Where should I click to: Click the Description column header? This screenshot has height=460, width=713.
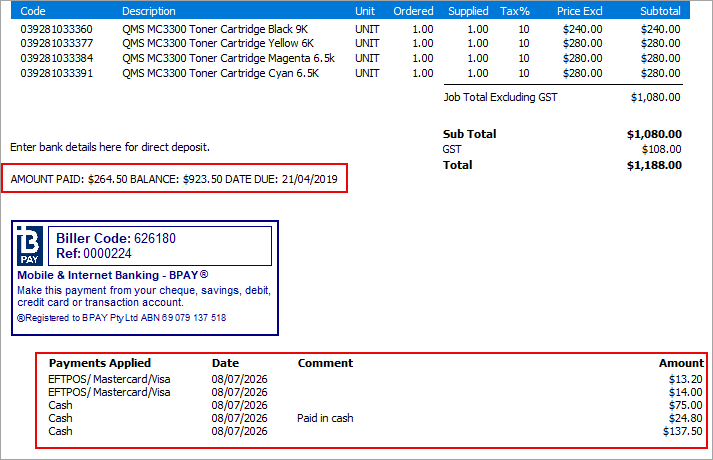click(x=149, y=11)
